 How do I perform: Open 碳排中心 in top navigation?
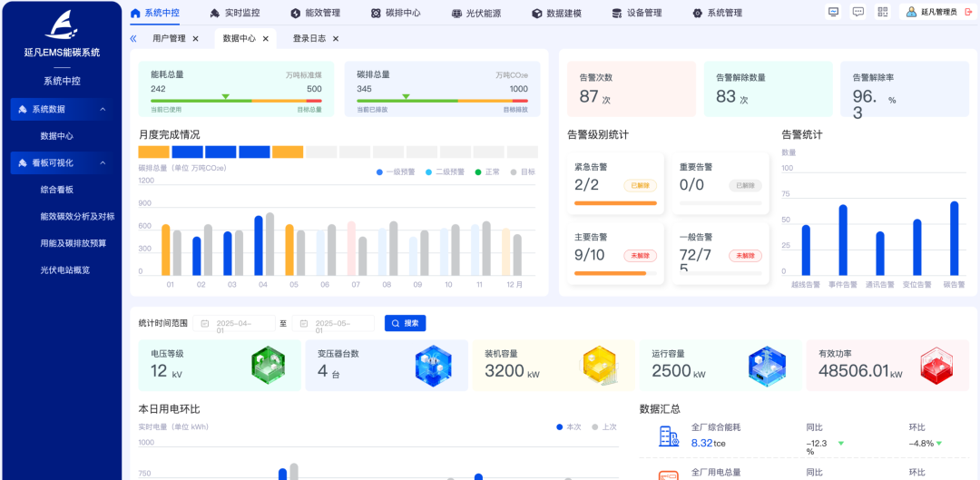pyautogui.click(x=397, y=13)
